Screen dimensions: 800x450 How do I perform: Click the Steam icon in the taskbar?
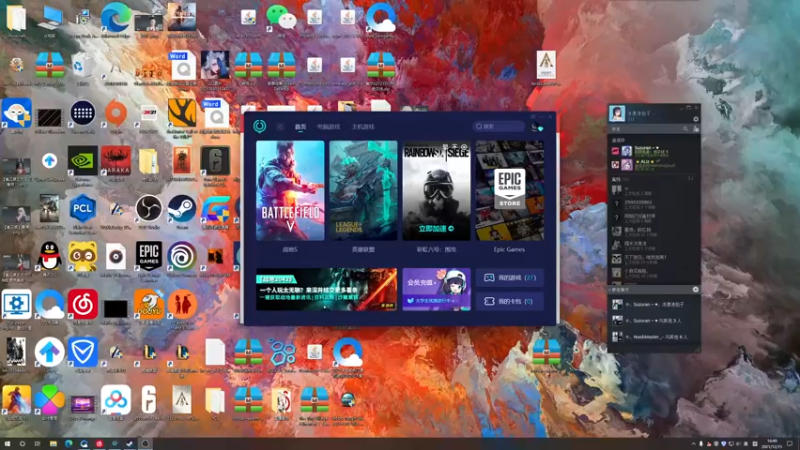point(130,444)
